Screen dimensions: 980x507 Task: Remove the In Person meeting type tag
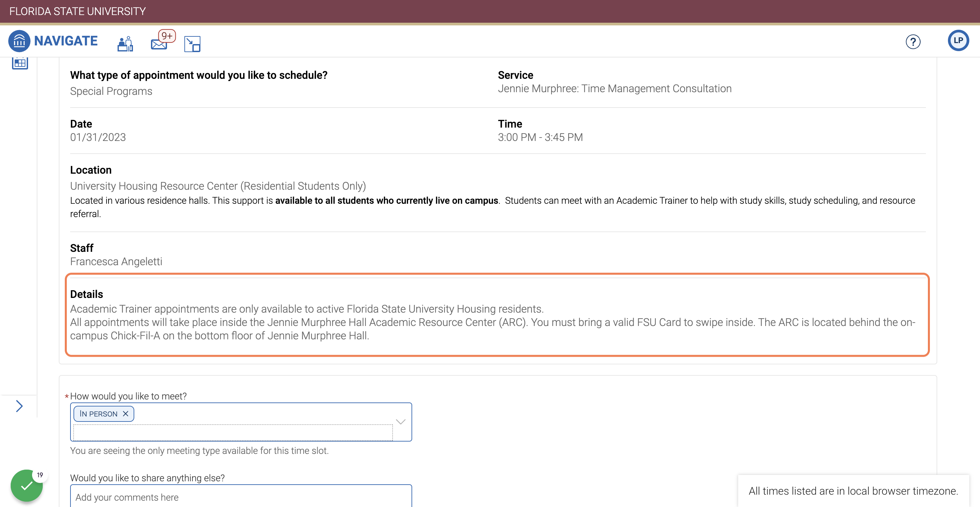[x=126, y=413]
